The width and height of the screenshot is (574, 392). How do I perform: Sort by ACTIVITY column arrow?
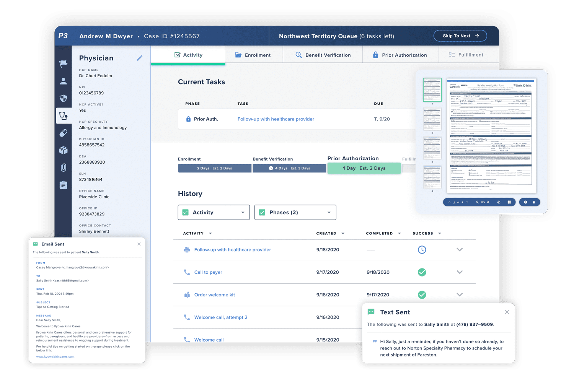(x=210, y=233)
